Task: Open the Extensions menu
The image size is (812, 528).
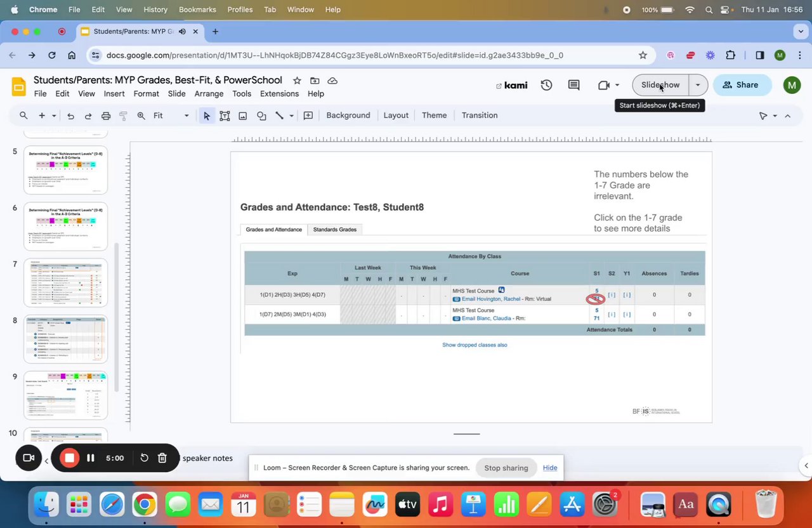Action: point(279,94)
